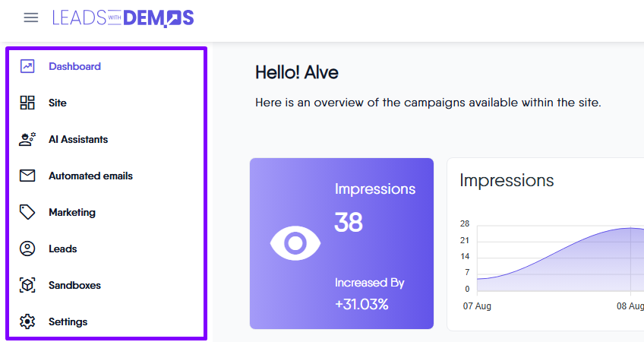
Task: Click the Impressions chart title
Action: click(x=507, y=180)
